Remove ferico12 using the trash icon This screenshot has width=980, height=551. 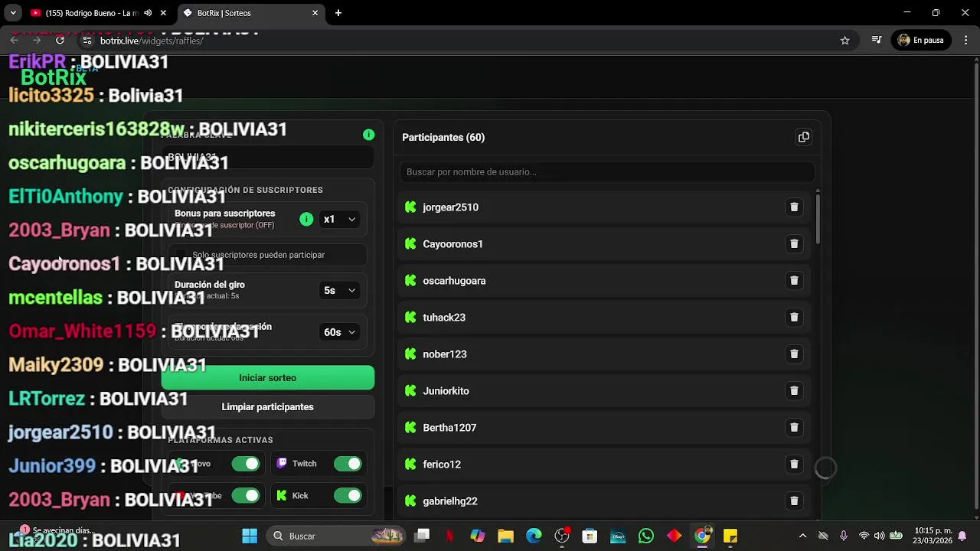(x=794, y=465)
